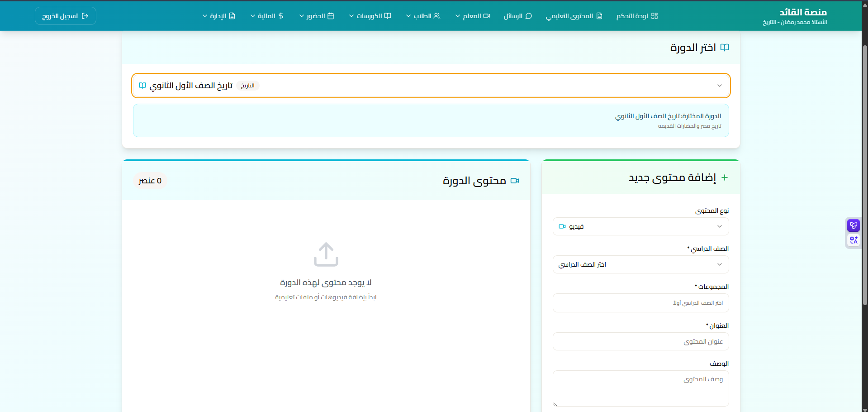Click the translate icon on right edge
The image size is (868, 412).
(x=854, y=240)
